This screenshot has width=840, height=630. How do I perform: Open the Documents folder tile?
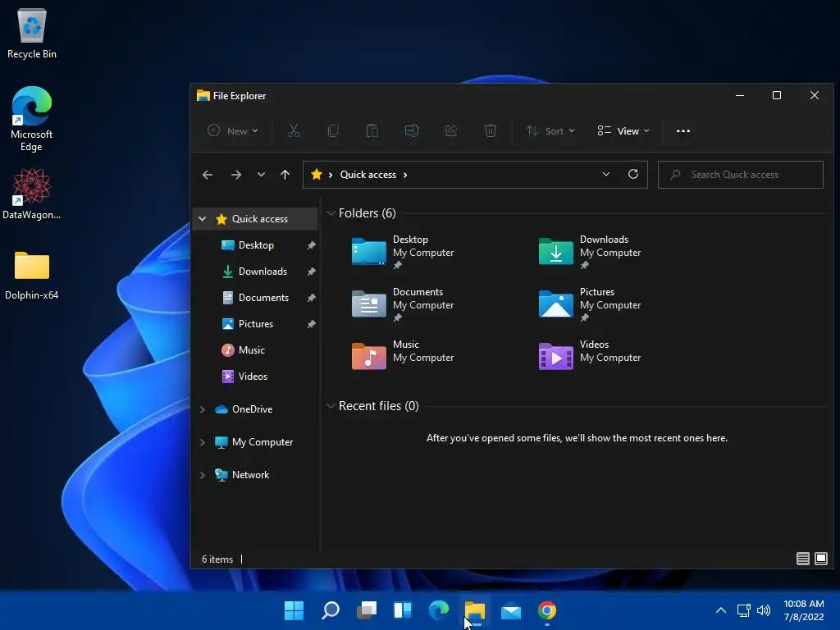point(403,304)
